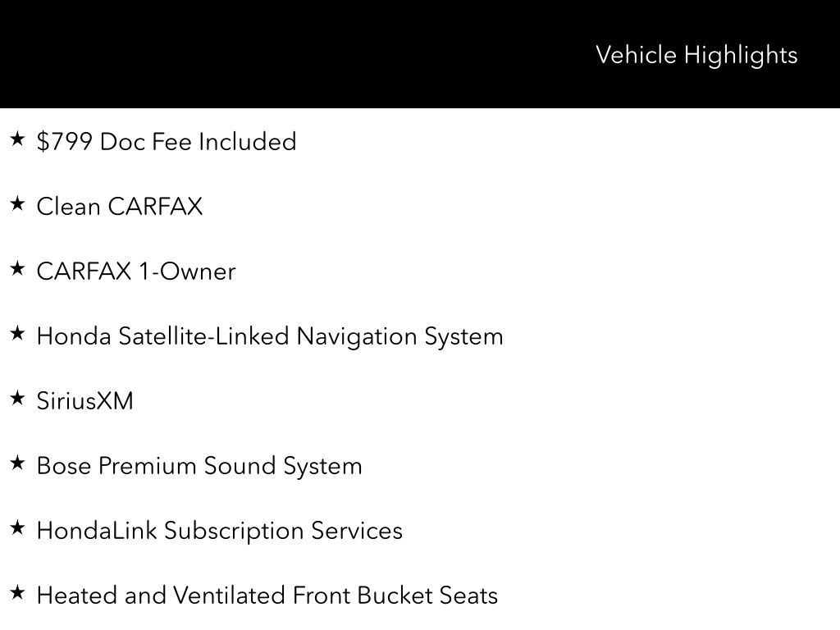840x630 pixels.
Task: Select the SiriusXM feature text
Action: (85, 401)
